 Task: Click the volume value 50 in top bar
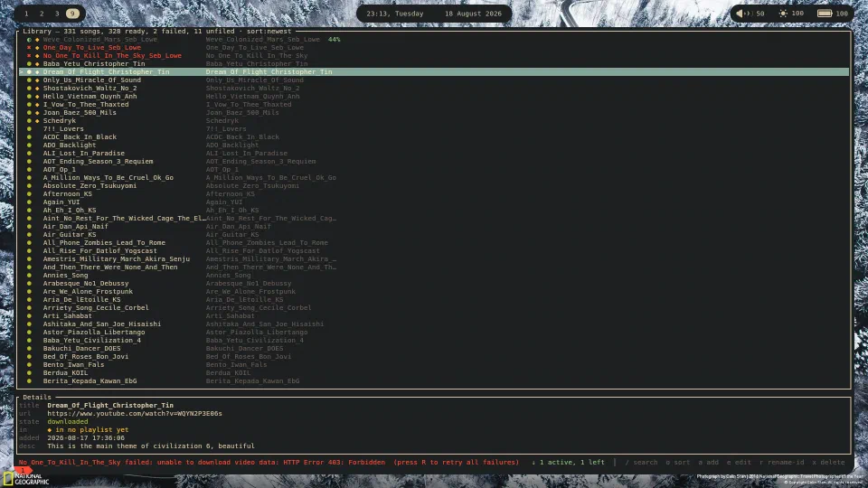pyautogui.click(x=760, y=14)
